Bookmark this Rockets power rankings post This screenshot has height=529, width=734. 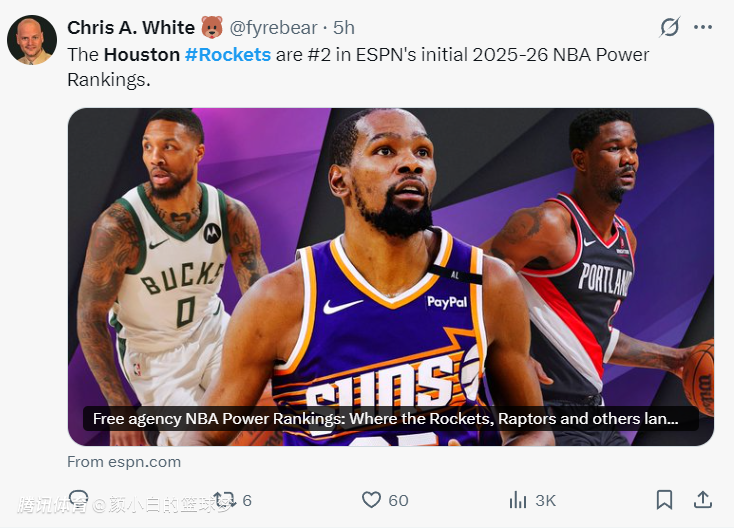click(664, 499)
